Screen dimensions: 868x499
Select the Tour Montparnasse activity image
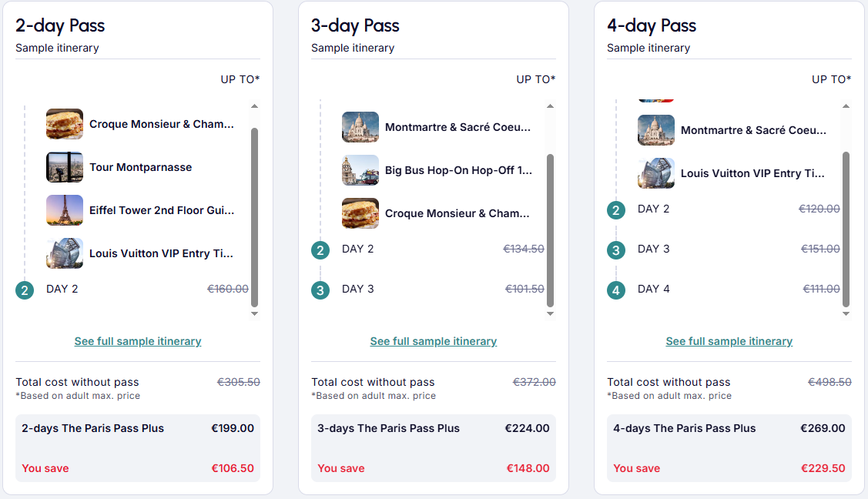[64, 166]
